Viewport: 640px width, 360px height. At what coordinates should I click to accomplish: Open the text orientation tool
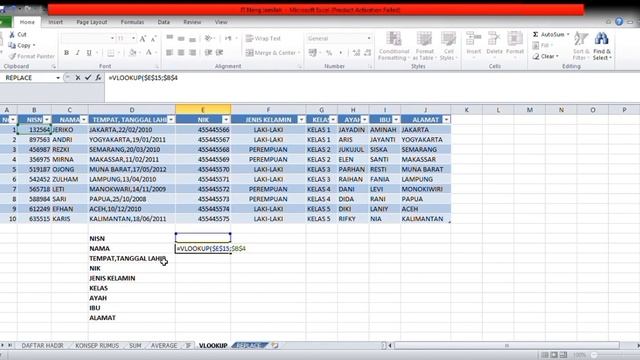pyautogui.click(x=209, y=38)
